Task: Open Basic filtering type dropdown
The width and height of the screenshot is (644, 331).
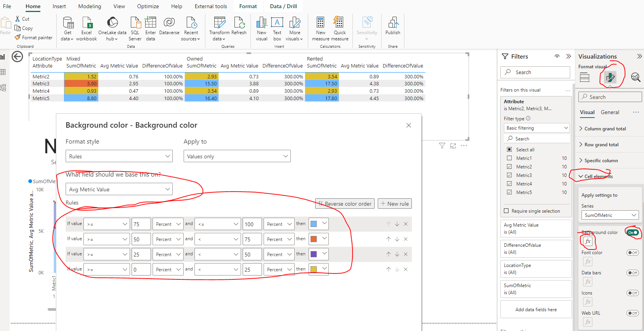Action: click(x=537, y=128)
